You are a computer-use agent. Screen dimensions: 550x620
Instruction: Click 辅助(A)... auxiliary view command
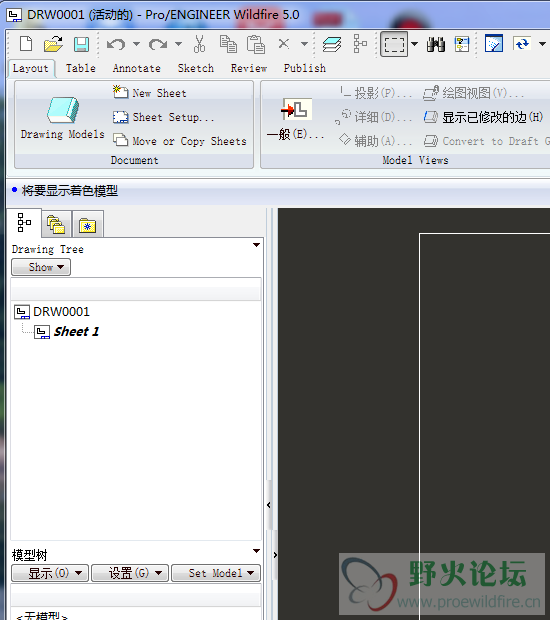tap(375, 140)
